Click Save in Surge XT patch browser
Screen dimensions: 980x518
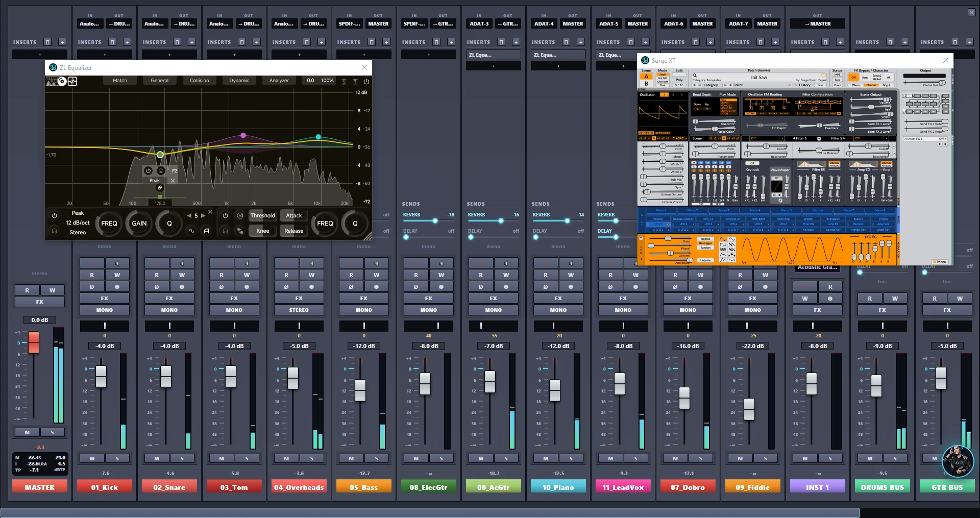click(820, 85)
